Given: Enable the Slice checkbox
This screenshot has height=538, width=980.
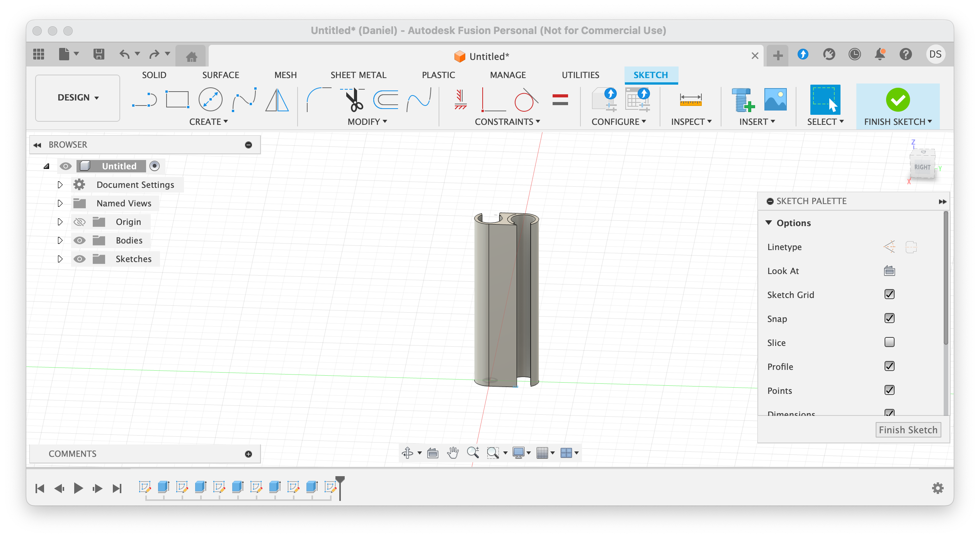Looking at the screenshot, I should tap(889, 342).
